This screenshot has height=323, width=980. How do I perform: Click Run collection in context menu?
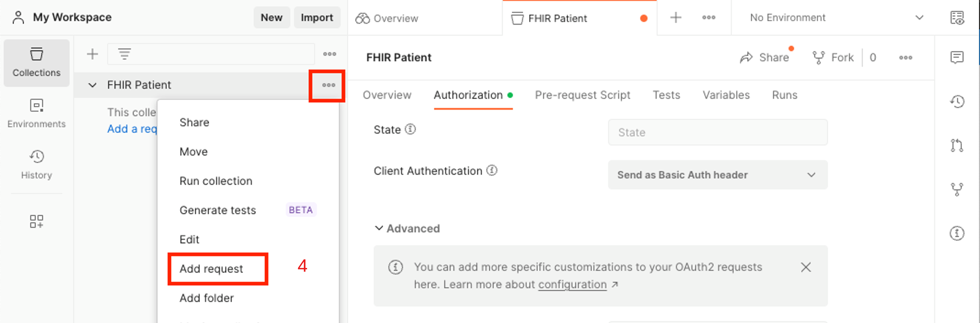click(216, 181)
